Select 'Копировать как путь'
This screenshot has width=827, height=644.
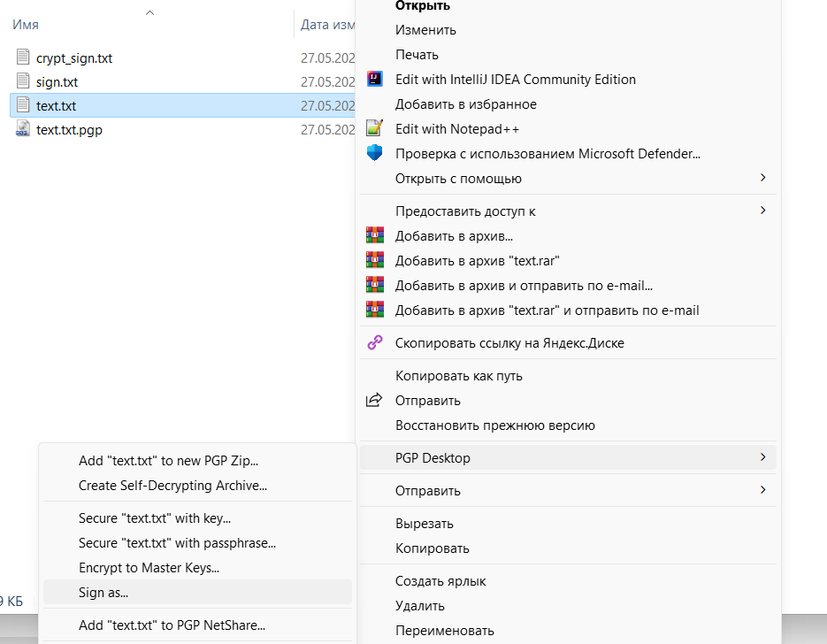(x=568, y=376)
